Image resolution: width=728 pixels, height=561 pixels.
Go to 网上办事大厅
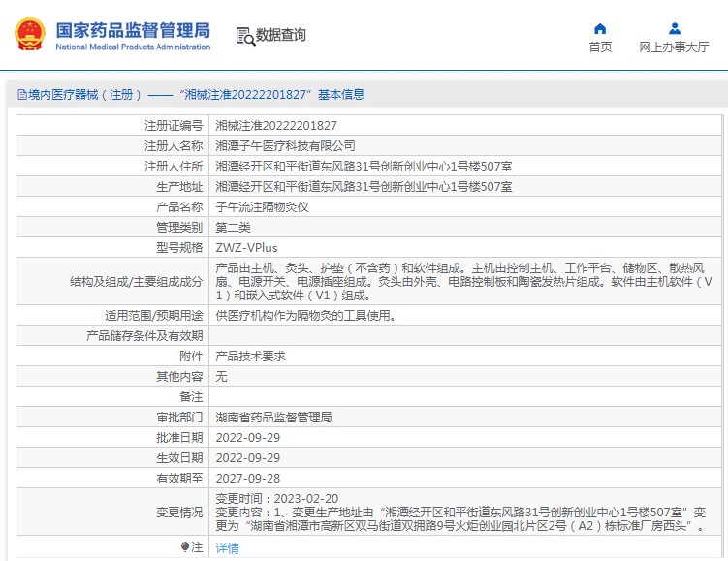tap(674, 47)
